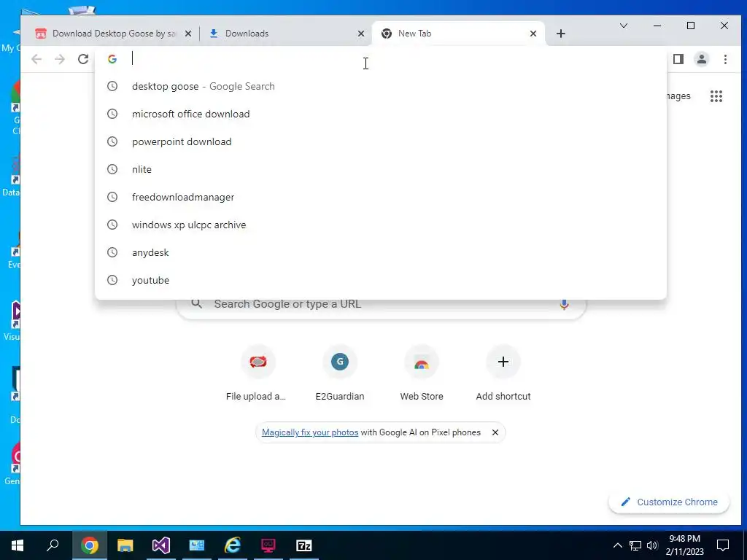Open Visual Studio from taskbar

pyautogui.click(x=160, y=545)
